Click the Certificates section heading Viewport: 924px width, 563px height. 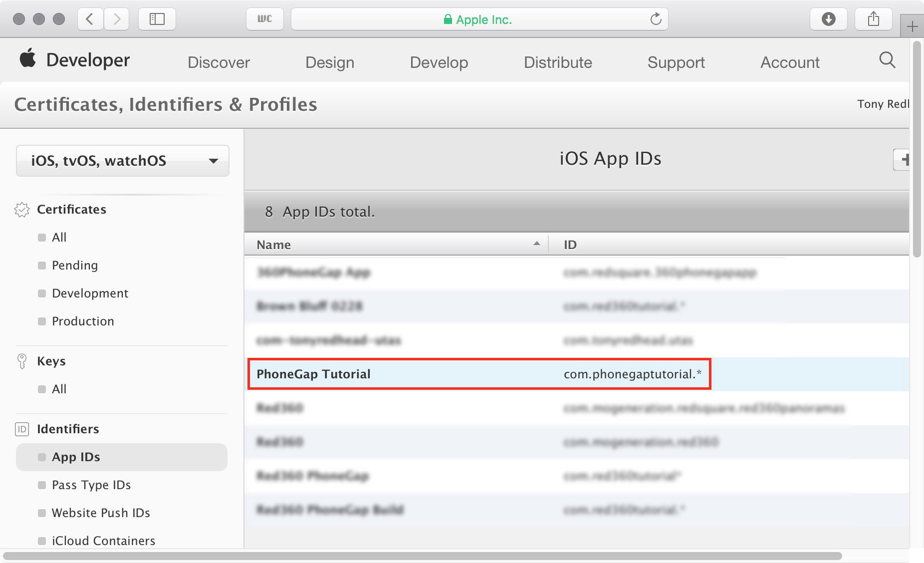pos(71,209)
